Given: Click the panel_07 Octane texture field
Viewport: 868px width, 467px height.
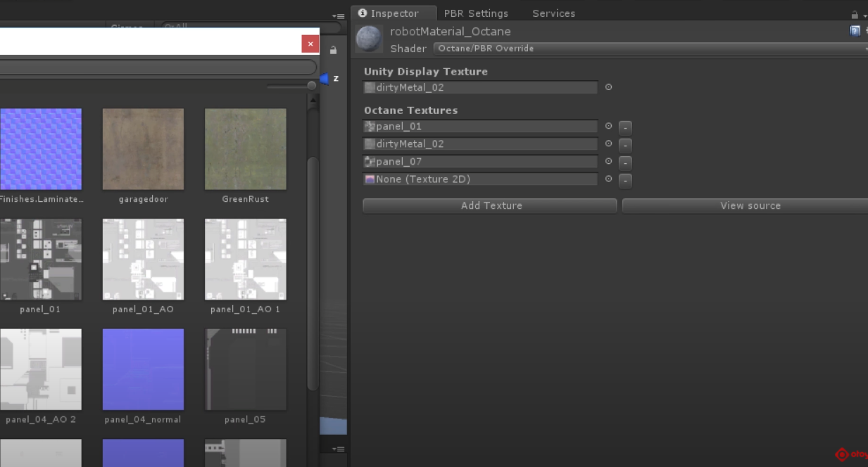Looking at the screenshot, I should click(480, 162).
